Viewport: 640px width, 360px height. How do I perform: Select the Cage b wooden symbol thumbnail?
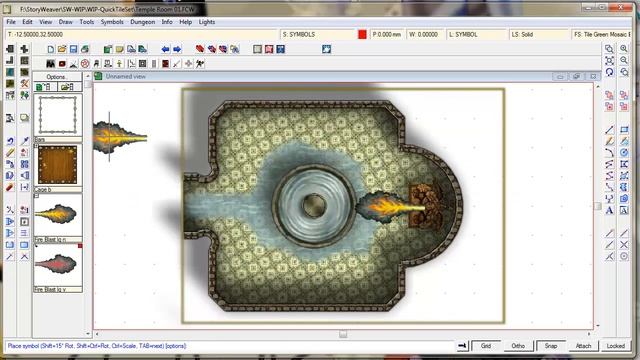pyautogui.click(x=58, y=165)
